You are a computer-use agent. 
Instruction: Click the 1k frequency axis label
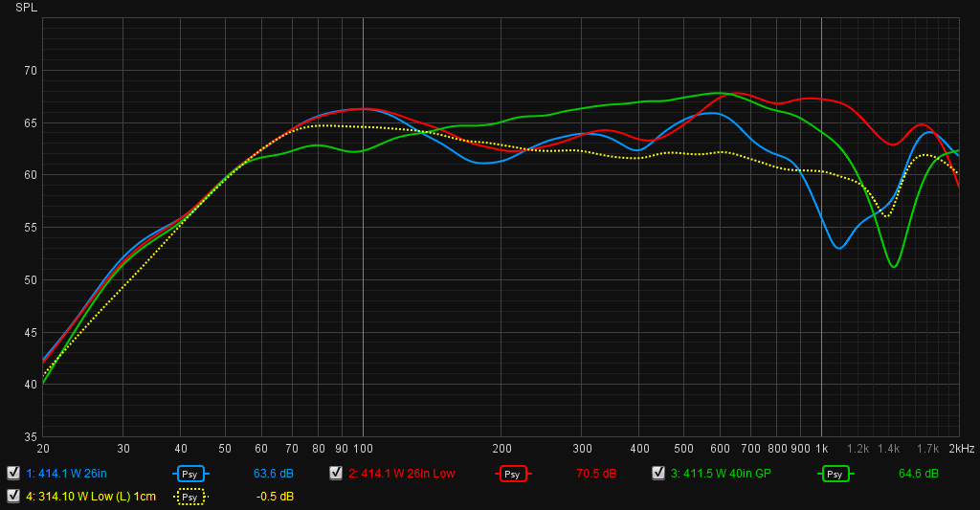click(x=822, y=449)
